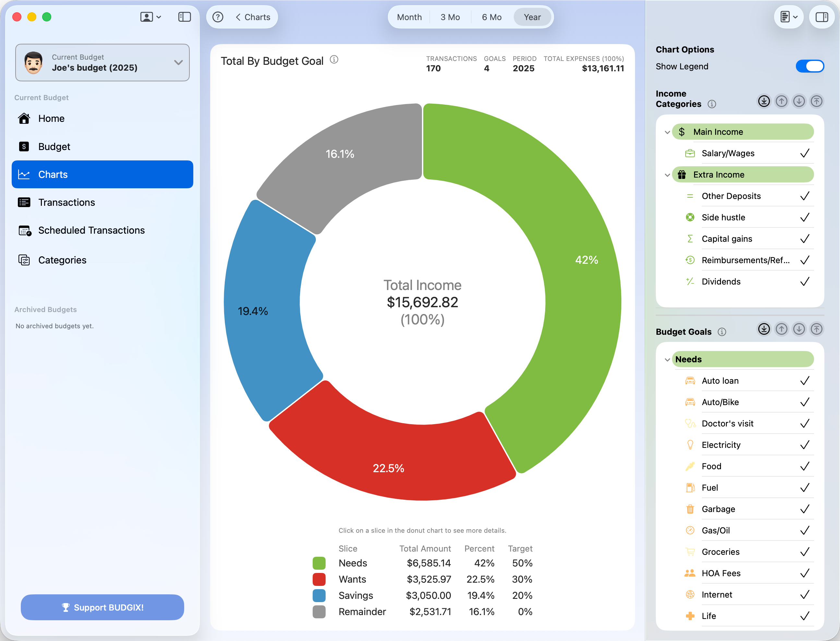Switch chart period to 6 Mo
The width and height of the screenshot is (840, 641).
pos(491,17)
